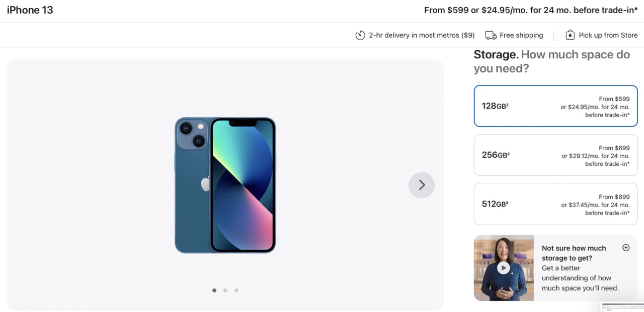Open the plus icon on the storage help card
The width and height of the screenshot is (644, 312).
[x=626, y=247]
